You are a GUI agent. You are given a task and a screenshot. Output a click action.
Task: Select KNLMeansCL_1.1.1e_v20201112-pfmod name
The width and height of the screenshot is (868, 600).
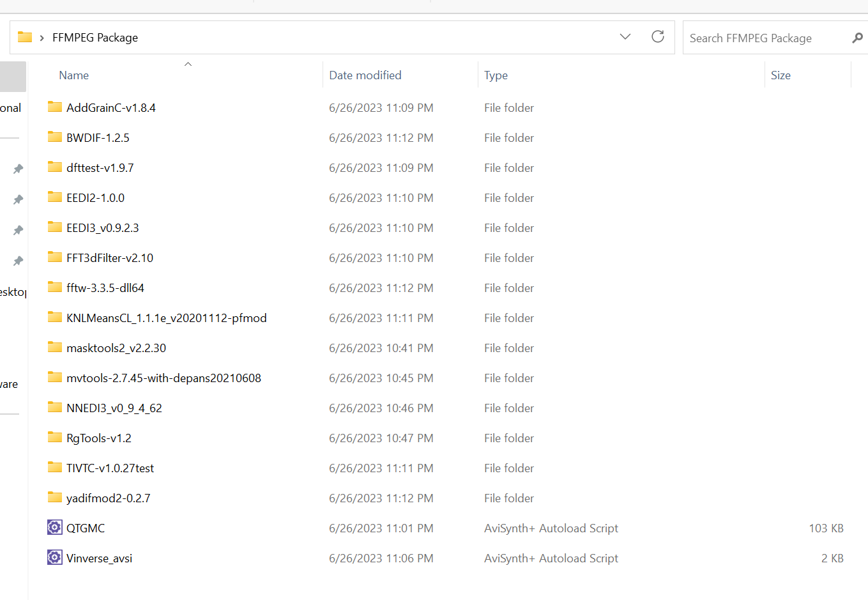(x=167, y=318)
